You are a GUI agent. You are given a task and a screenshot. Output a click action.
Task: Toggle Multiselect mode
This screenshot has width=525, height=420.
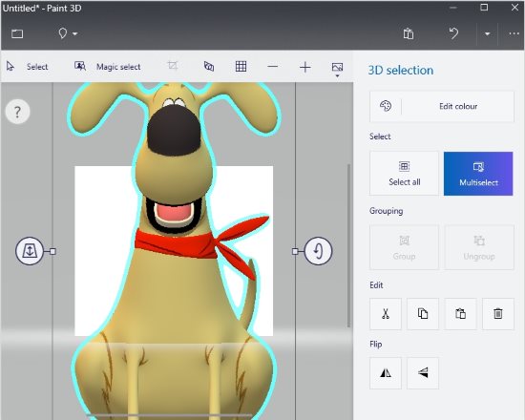(478, 174)
